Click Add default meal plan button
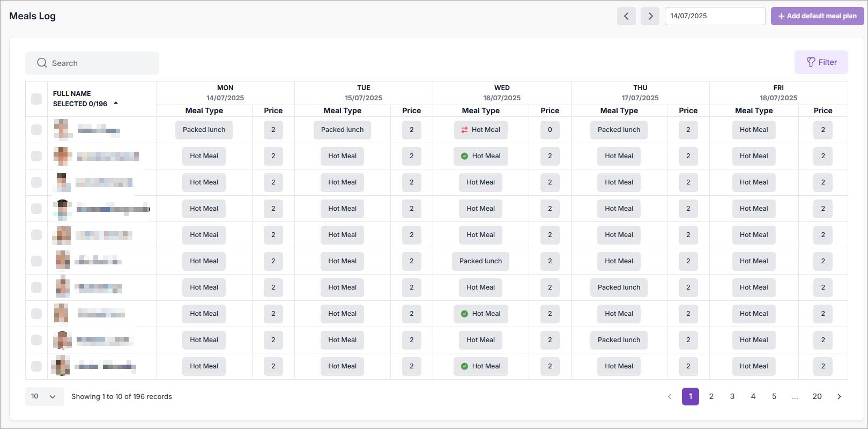This screenshot has height=429, width=868. pos(817,16)
